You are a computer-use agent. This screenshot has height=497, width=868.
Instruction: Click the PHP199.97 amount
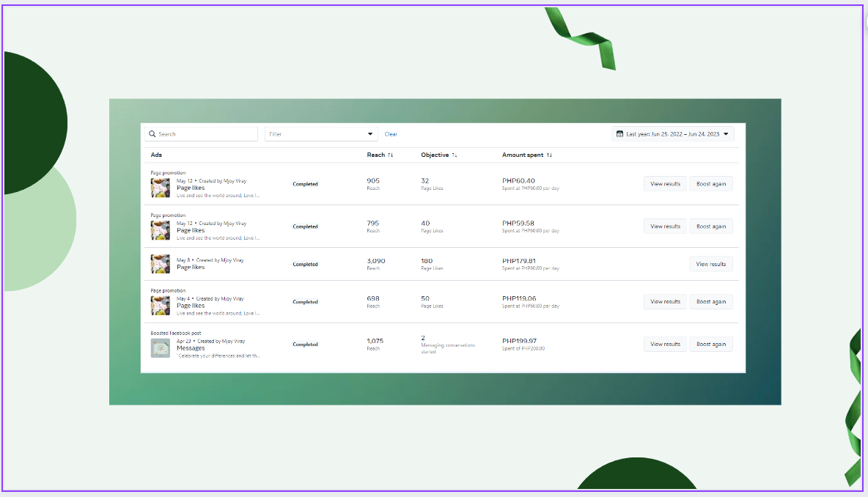pos(519,341)
